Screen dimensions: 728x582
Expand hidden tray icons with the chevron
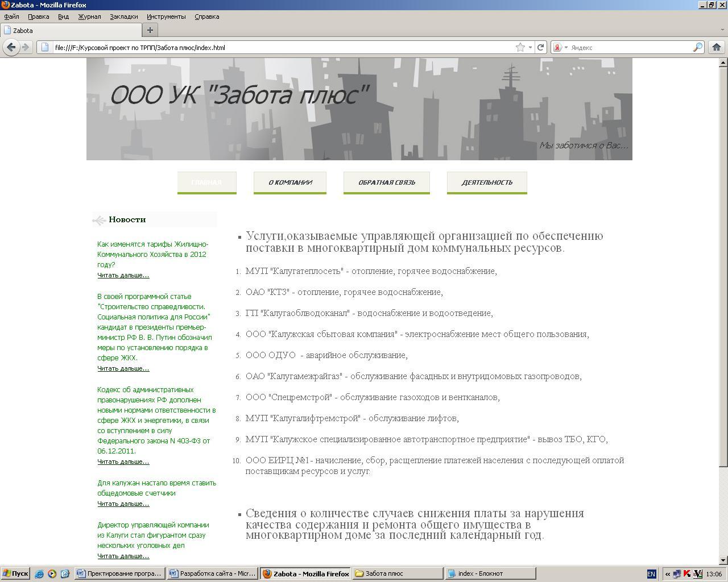(668, 573)
